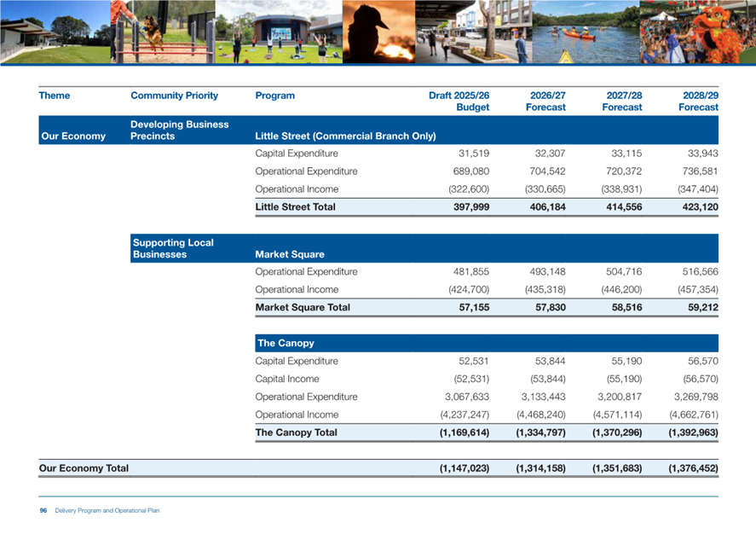Click The Canopy total (1,392,963)
The image size is (756, 534).
[693, 432]
